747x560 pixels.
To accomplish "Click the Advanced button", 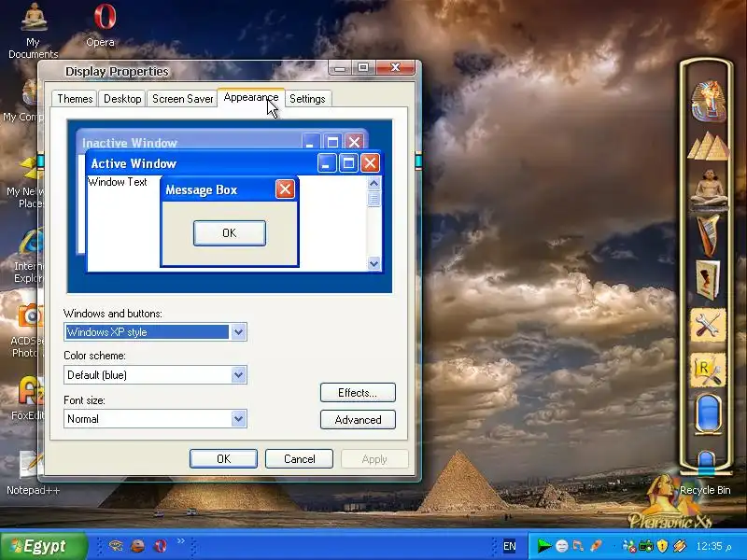I will tap(358, 419).
